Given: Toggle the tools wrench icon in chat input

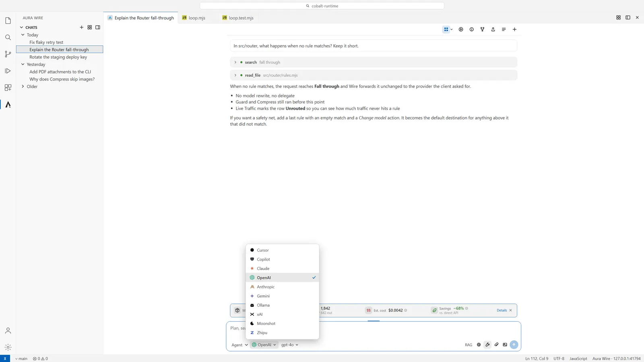Looking at the screenshot, I should pos(487,345).
